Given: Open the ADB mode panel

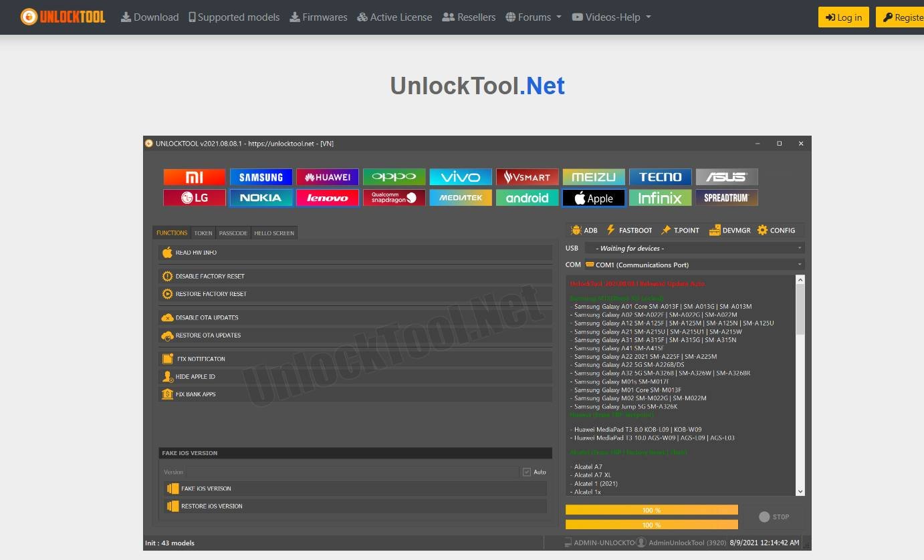Looking at the screenshot, I should tap(583, 230).
